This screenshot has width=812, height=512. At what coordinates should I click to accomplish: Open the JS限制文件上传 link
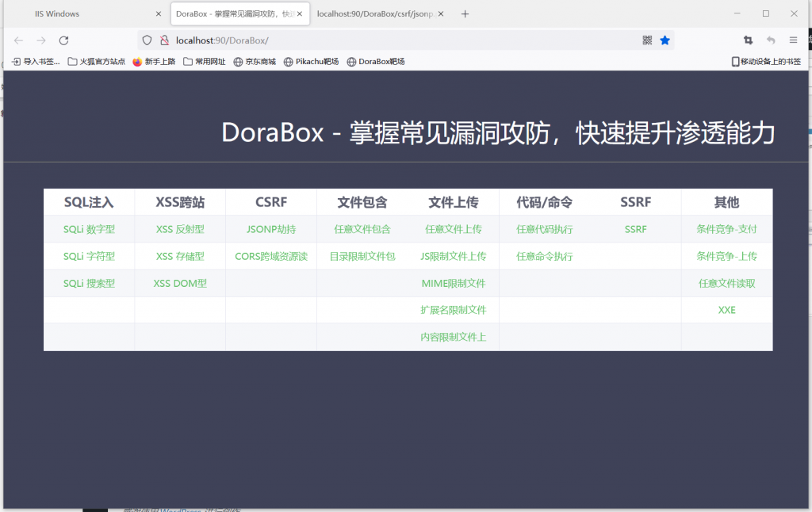(454, 256)
